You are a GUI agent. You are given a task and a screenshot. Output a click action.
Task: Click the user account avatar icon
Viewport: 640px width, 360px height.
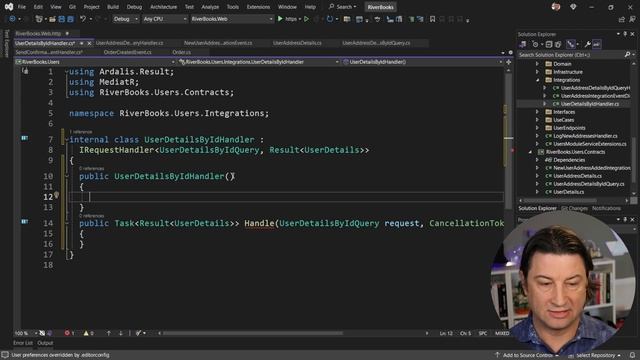click(x=556, y=7)
